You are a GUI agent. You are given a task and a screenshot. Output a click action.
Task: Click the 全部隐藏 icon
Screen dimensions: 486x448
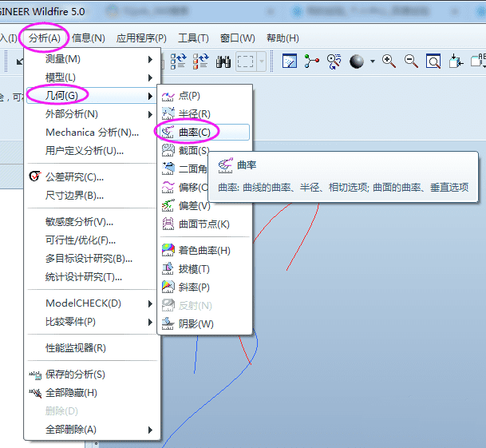point(35,393)
